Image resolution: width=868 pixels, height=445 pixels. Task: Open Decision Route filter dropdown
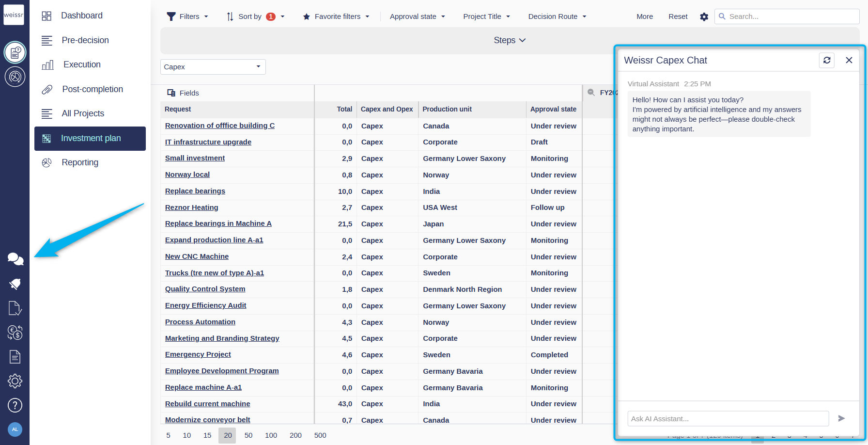(x=557, y=16)
